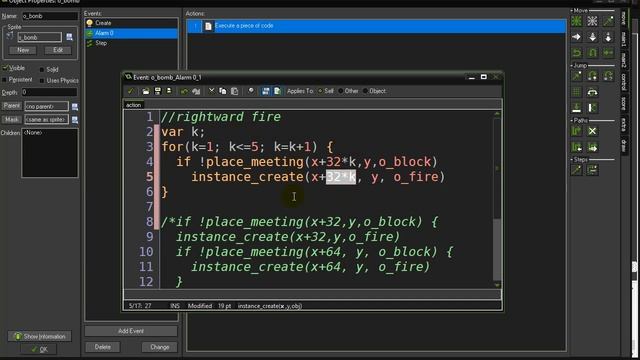Select the Wrap Screen action icon
Viewport: 640px width, 360px height.
pos(592,92)
